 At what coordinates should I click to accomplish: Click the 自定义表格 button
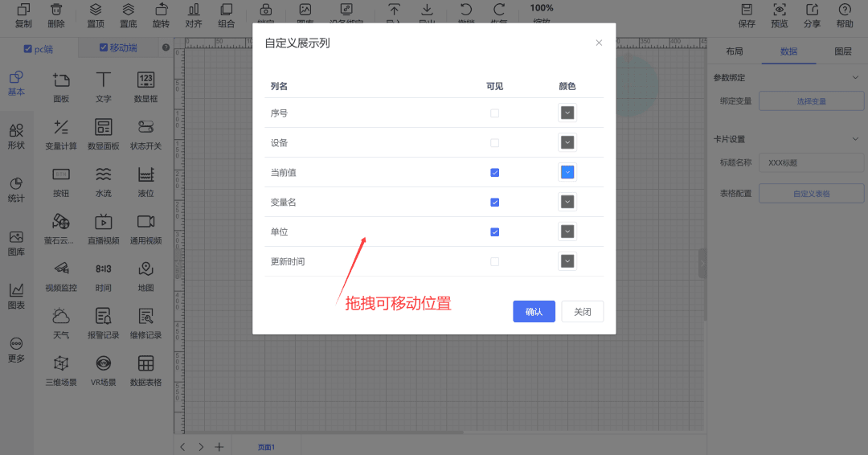[x=812, y=194]
